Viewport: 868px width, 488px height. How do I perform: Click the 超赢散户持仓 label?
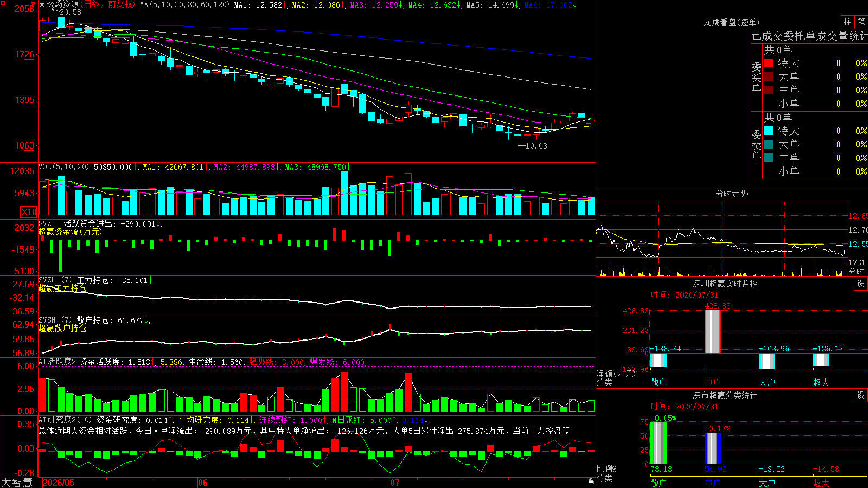[62, 328]
